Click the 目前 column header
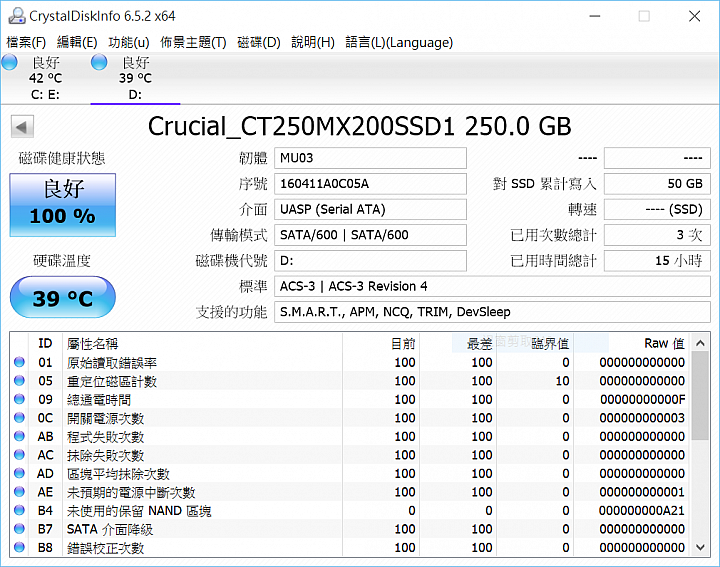The height and width of the screenshot is (567, 720). pyautogui.click(x=381, y=343)
